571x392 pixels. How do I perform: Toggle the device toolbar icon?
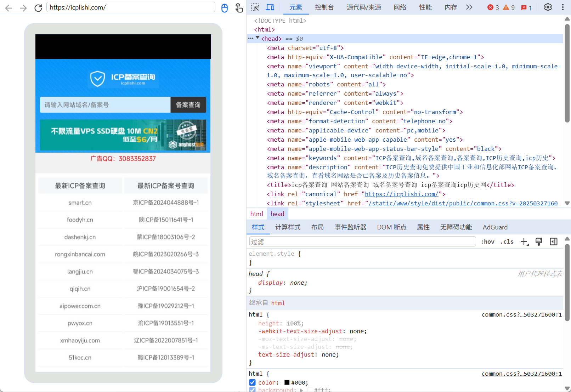pos(270,7)
